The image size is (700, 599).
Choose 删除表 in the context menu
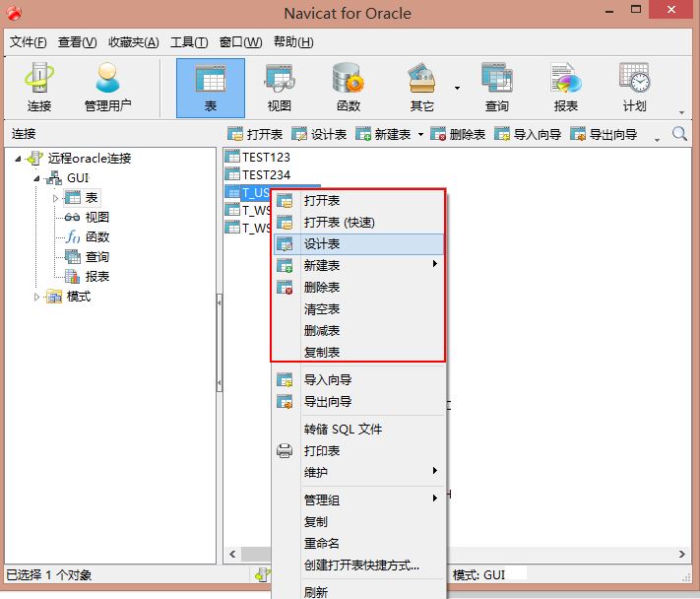tap(358, 287)
